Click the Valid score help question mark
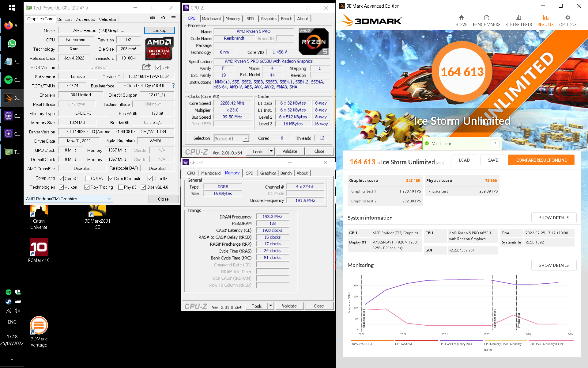This screenshot has height=368, width=588. point(495,144)
